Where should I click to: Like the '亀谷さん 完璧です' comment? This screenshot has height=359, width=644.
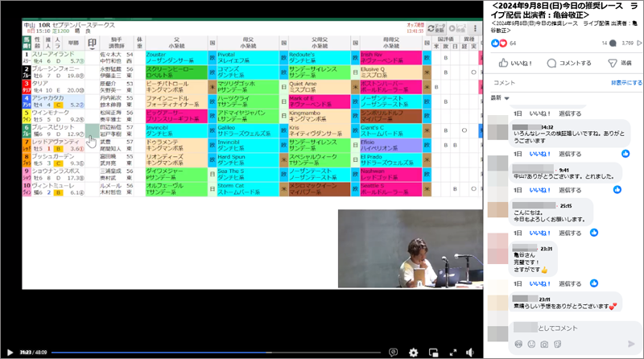coord(539,283)
